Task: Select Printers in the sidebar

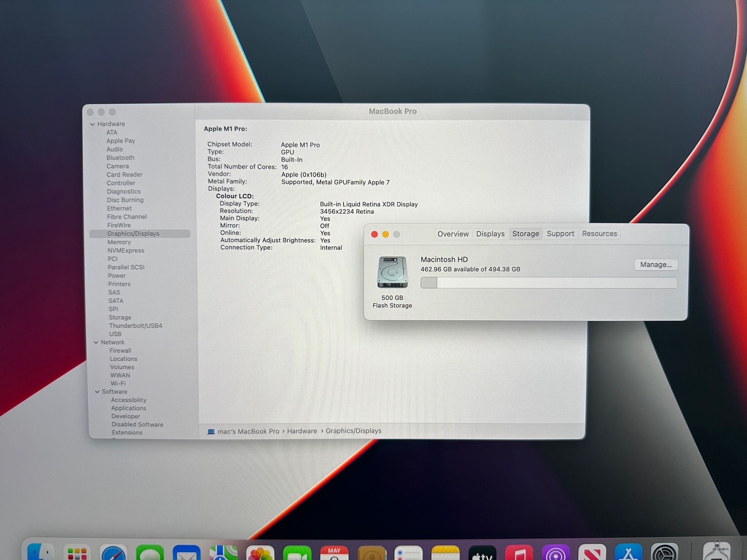Action: (x=119, y=284)
